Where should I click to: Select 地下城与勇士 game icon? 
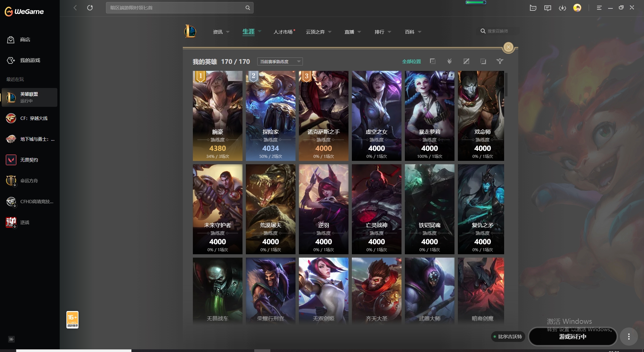pos(11,139)
